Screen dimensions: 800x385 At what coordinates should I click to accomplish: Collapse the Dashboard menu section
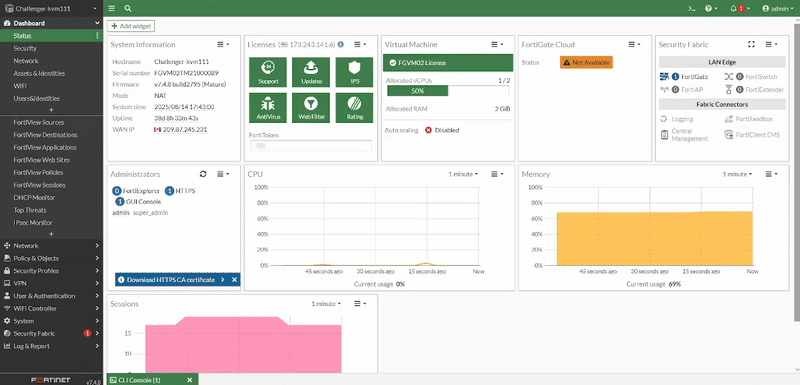(x=97, y=23)
